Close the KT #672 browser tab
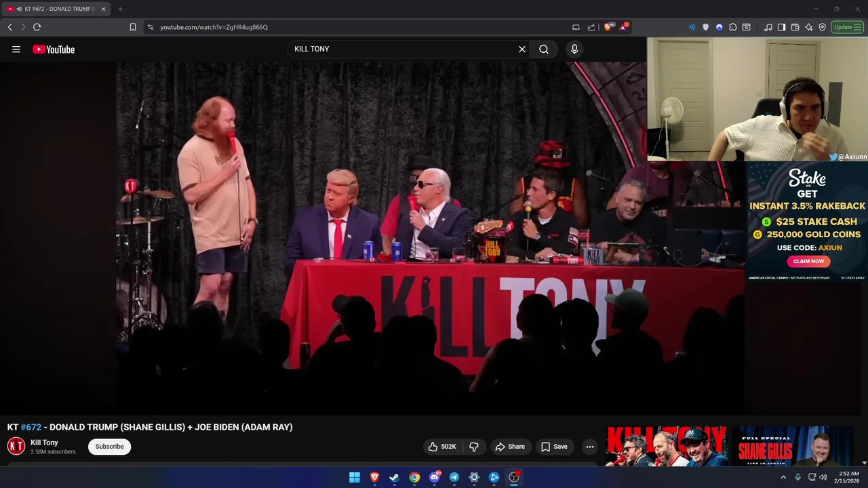868x488 pixels. pos(103,9)
